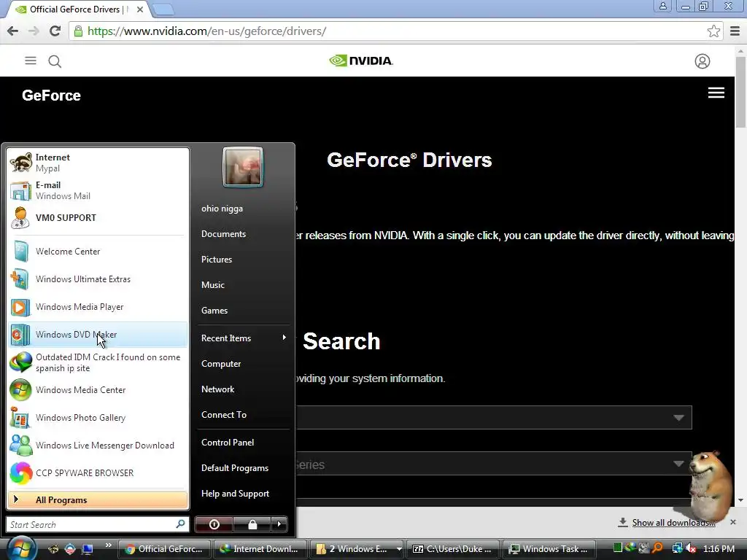Click the NVIDIA logo

[x=361, y=61]
